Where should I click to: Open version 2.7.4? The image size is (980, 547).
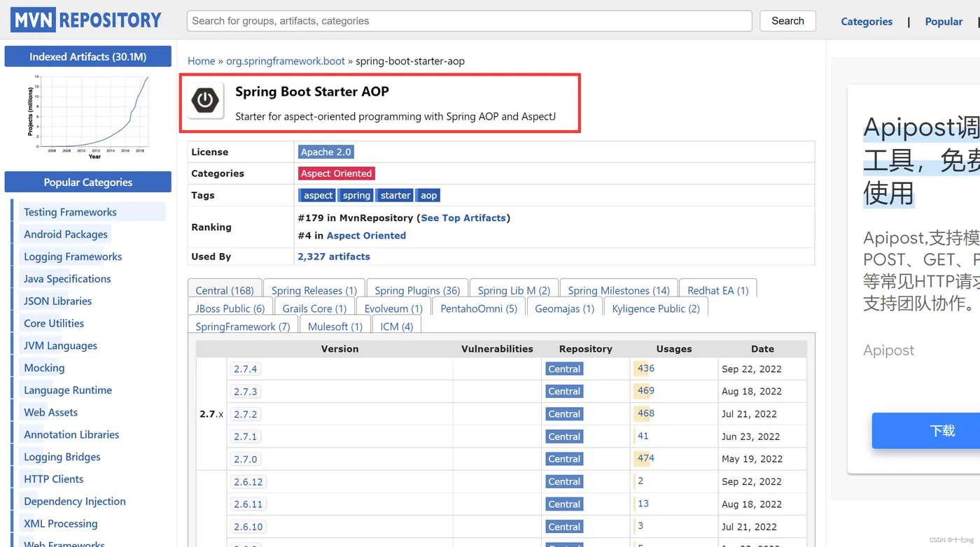point(246,369)
